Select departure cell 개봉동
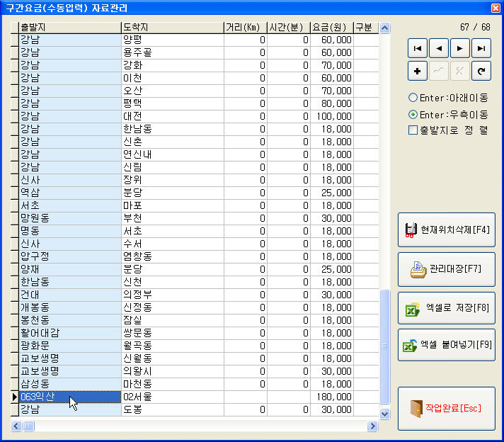 [70, 308]
